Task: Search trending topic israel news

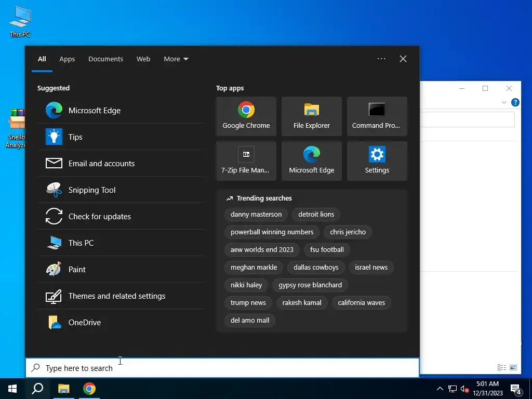Action: [371, 268]
